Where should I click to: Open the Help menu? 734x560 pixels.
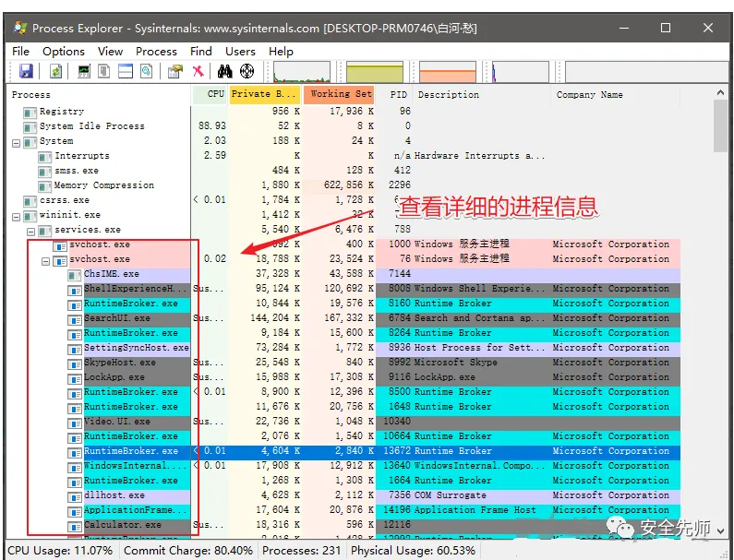281,51
